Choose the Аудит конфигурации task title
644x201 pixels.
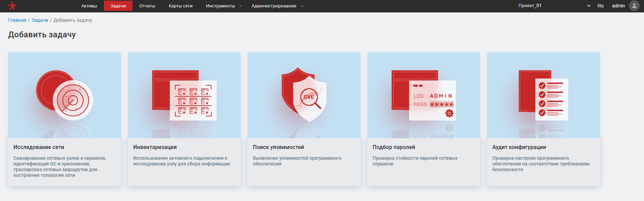point(519,147)
